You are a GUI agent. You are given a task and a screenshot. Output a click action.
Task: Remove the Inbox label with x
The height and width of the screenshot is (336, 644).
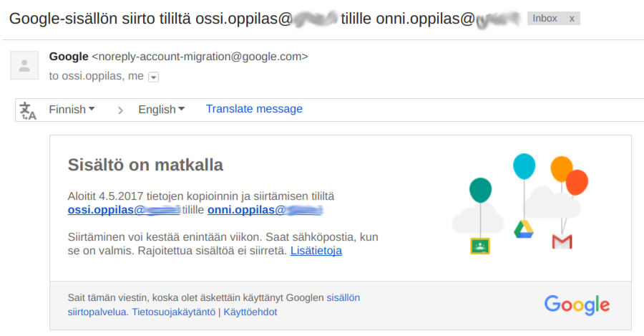[571, 19]
